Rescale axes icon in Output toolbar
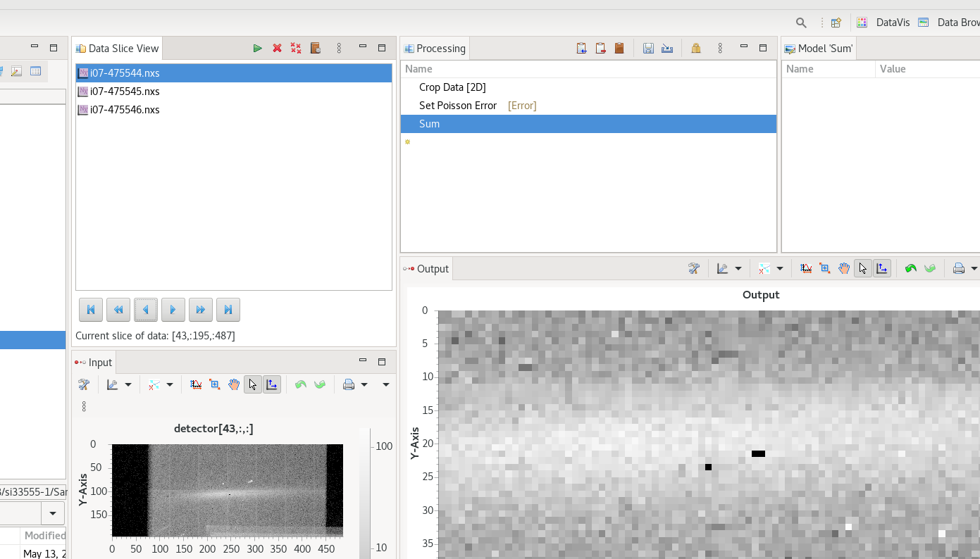 (806, 268)
